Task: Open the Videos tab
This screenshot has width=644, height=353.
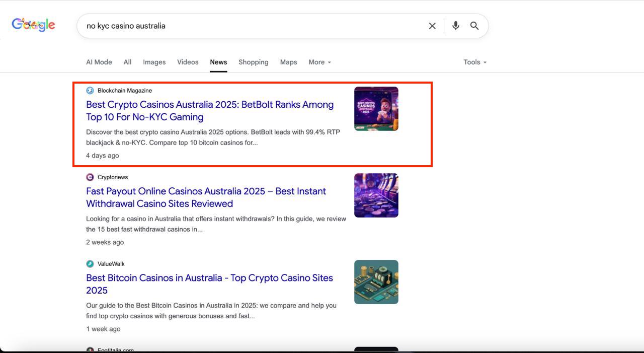Action: [x=188, y=62]
